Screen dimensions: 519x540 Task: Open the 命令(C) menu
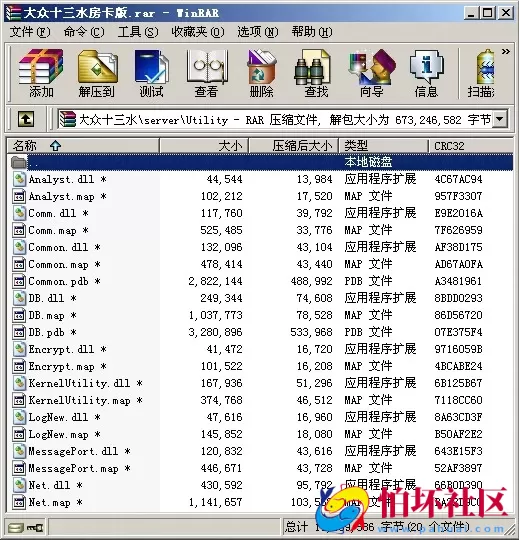[84, 32]
